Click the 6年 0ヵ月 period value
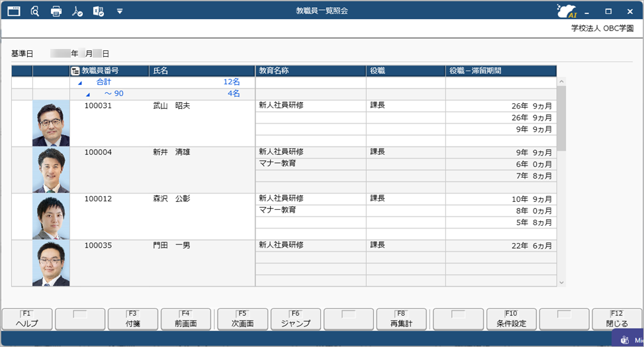The height and width of the screenshot is (347, 644). [534, 164]
